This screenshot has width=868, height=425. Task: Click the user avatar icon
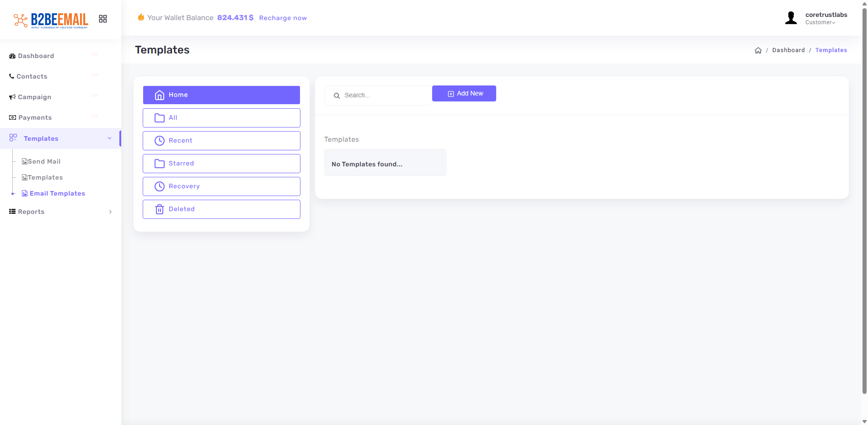[791, 18]
